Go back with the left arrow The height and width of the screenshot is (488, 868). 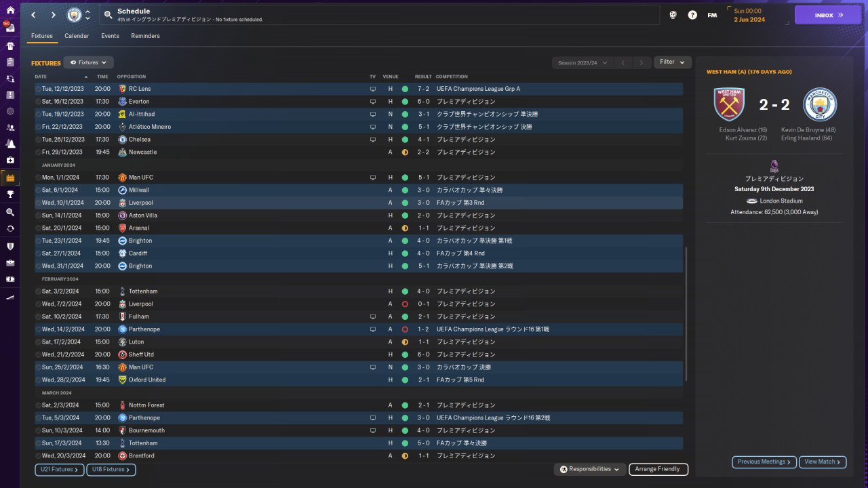pos(33,15)
